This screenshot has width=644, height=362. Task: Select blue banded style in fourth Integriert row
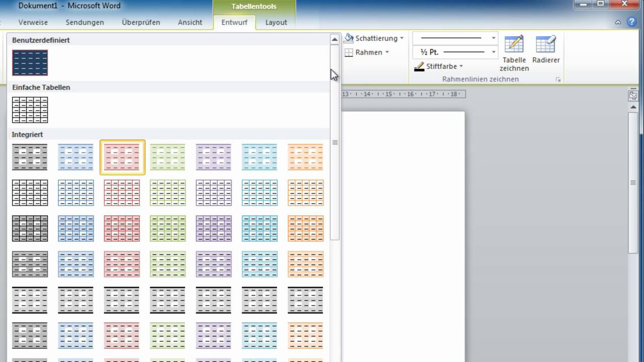click(76, 264)
